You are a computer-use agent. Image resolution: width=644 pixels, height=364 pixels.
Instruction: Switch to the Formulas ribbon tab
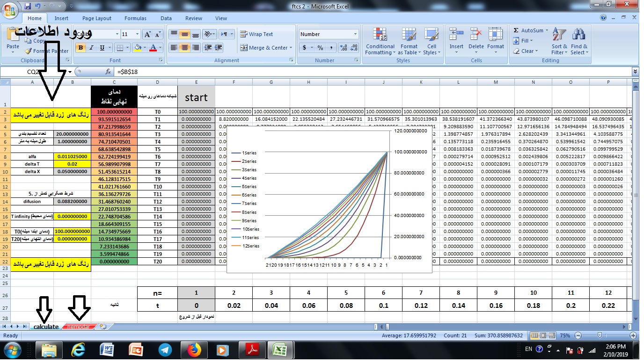pyautogui.click(x=135, y=18)
